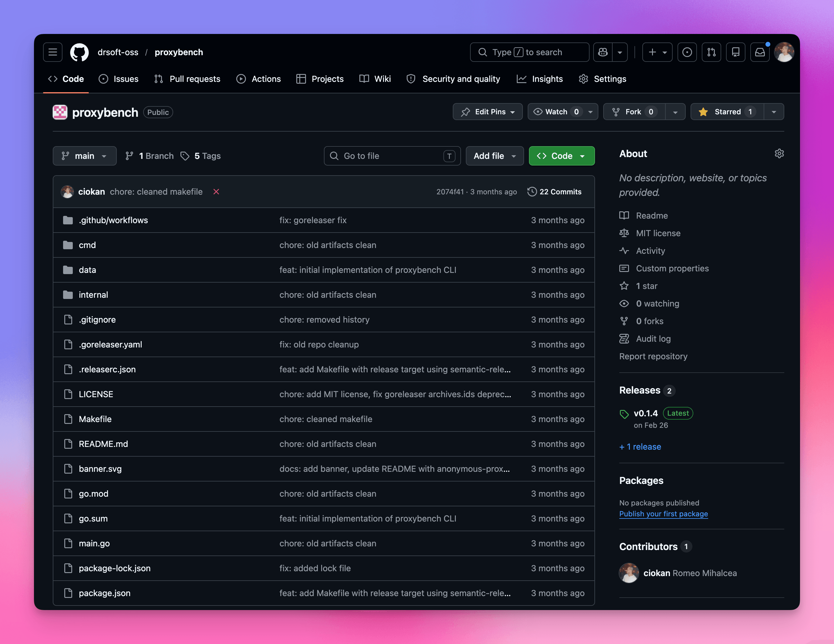Open the drsoft-oss organization link
This screenshot has height=644, width=834.
[118, 52]
